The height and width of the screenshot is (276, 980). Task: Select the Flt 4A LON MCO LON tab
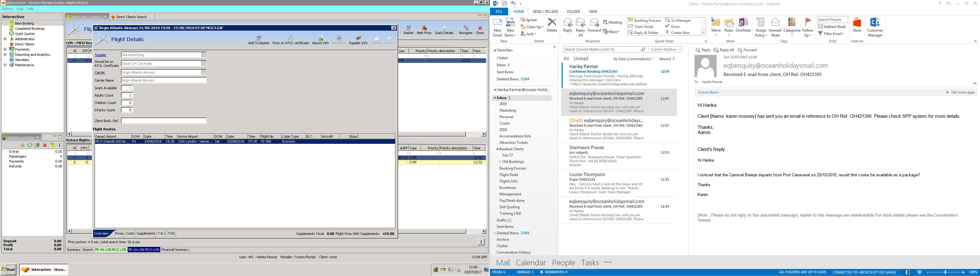[x=111, y=250]
